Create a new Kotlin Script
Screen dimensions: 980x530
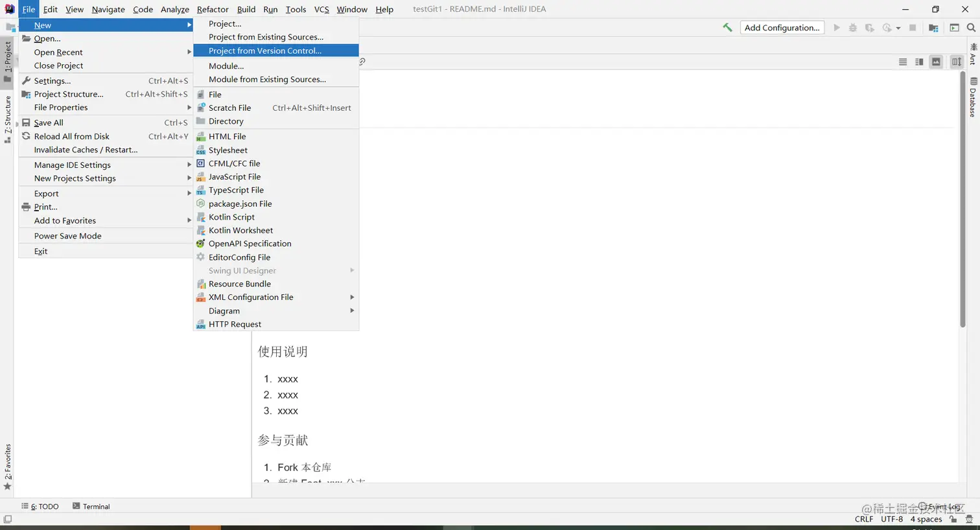point(276,217)
